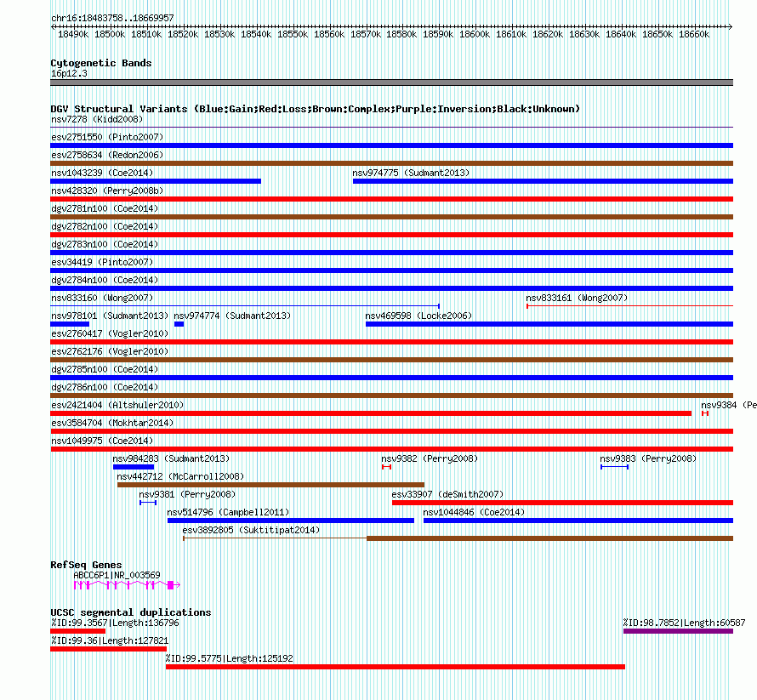Select the nsv978101 (Sudmant2013) blue bar
Viewport: 757px width, 700px height.
coord(70,324)
